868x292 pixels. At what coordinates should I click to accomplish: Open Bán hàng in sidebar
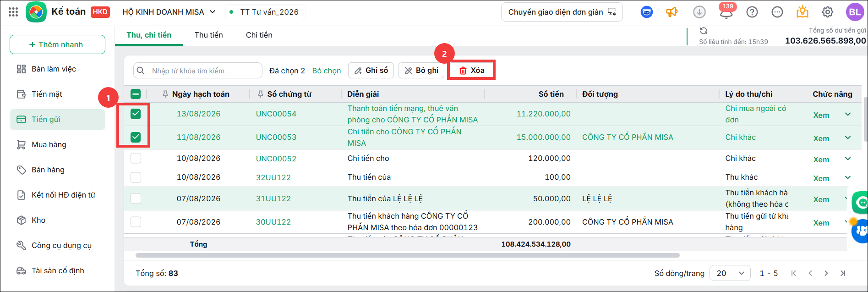57,170
